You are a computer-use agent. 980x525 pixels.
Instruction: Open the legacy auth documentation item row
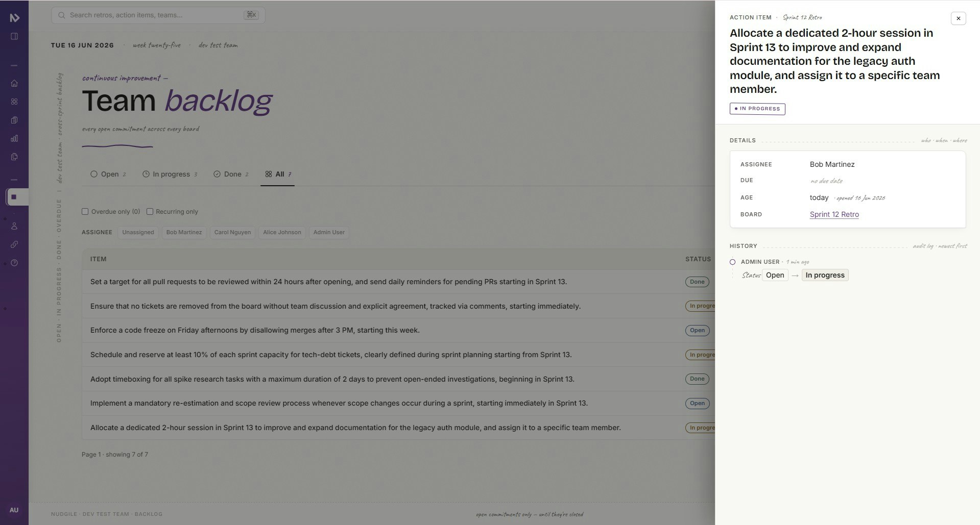point(355,428)
